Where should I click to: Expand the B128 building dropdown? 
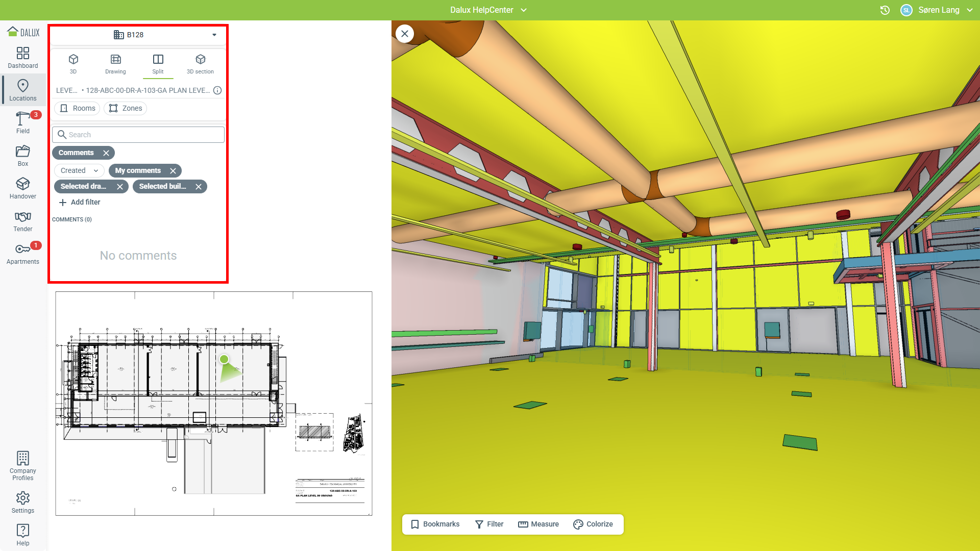click(x=214, y=35)
